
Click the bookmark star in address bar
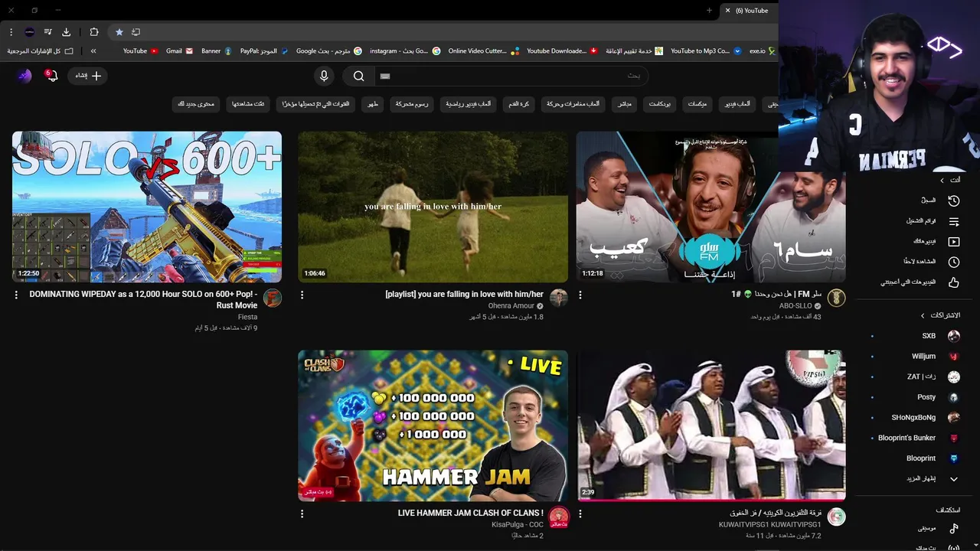(119, 32)
